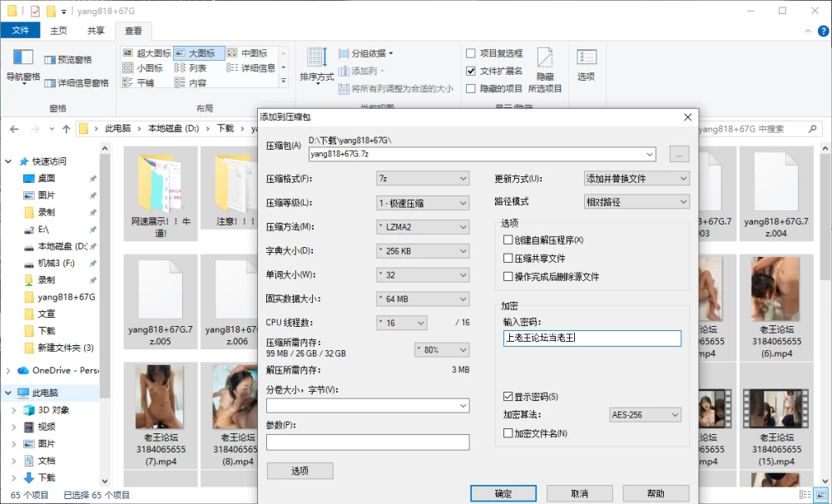Select Content (内容) layout
The image size is (832, 504).
tap(191, 83)
